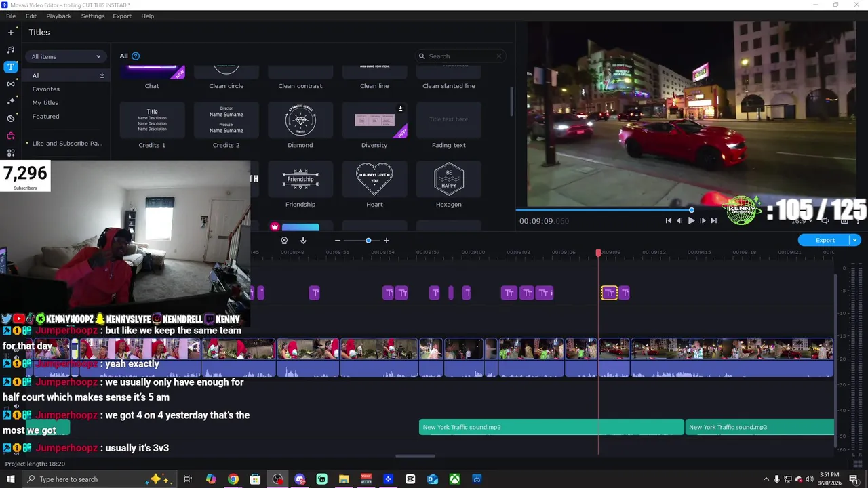
Task: Select the Hexagon title thumbnail
Action: click(x=449, y=179)
